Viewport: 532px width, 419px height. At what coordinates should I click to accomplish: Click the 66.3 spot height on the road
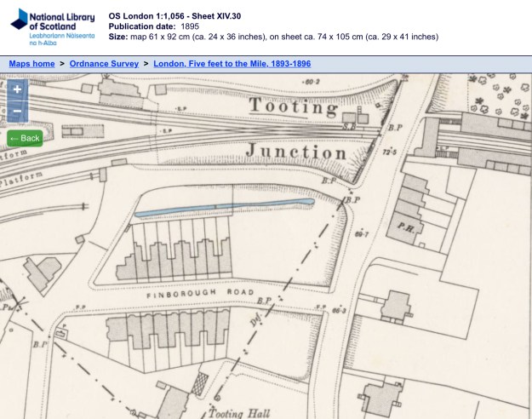pyautogui.click(x=340, y=311)
